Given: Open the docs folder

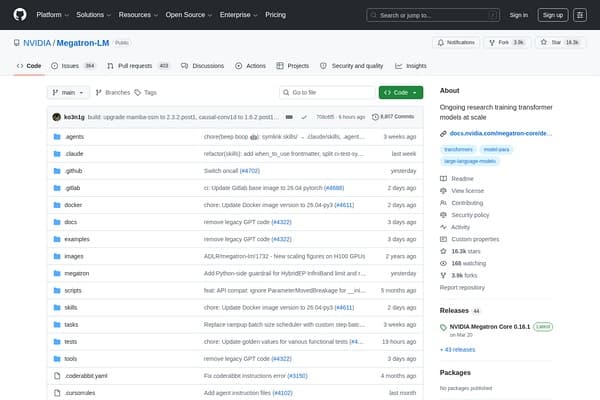Looking at the screenshot, I should 71,222.
